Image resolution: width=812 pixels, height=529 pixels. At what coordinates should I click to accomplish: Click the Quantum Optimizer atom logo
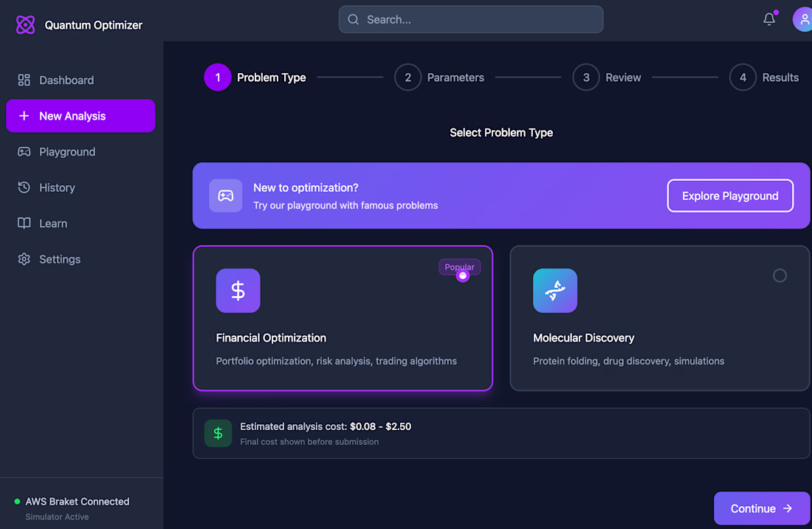coord(25,25)
